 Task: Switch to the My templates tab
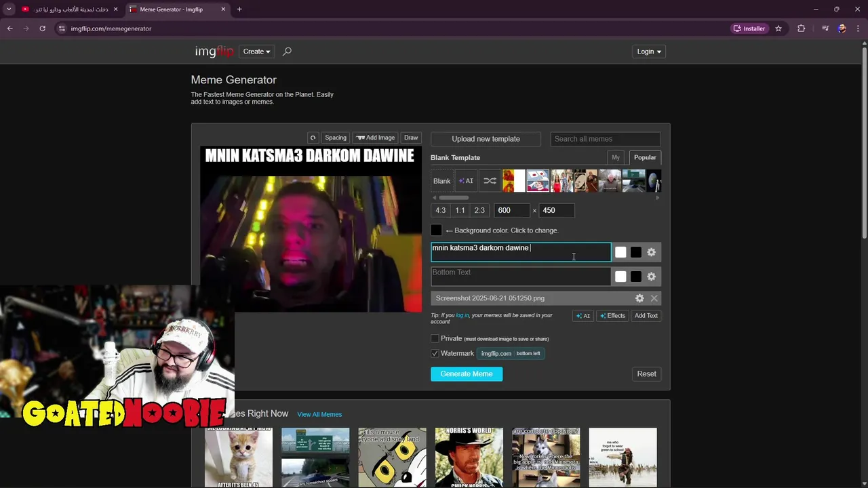click(616, 157)
